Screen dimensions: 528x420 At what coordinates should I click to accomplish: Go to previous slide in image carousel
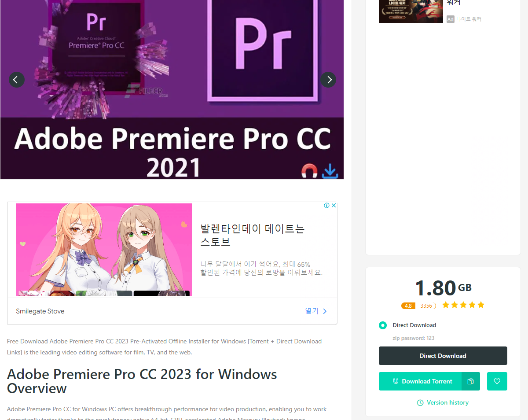17,80
